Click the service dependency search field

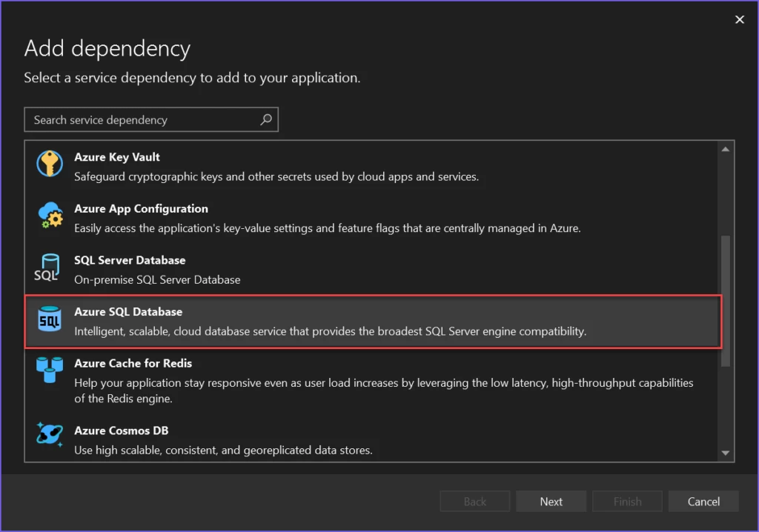133,119
